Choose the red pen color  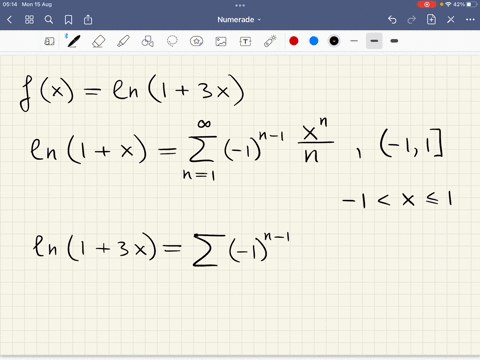pyautogui.click(x=294, y=41)
